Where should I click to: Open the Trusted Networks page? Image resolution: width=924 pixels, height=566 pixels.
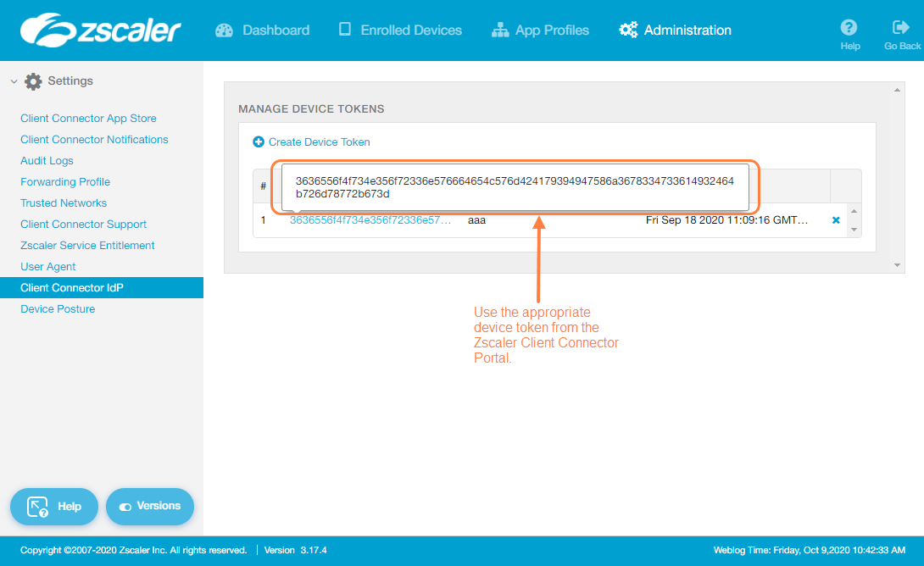(63, 203)
